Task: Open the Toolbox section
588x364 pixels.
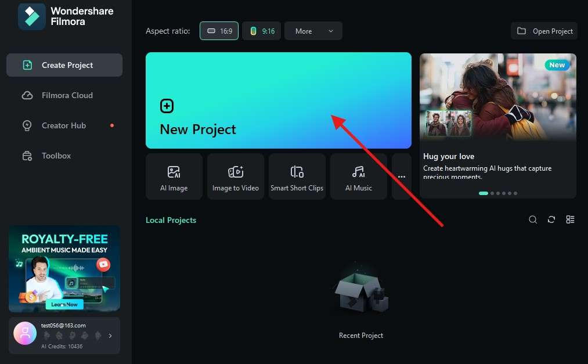Action: [64, 156]
